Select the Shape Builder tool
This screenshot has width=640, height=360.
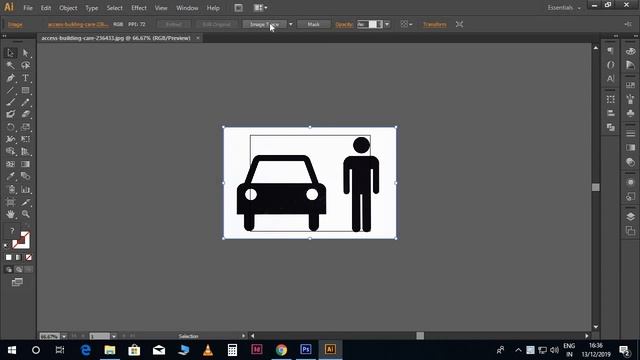(11, 152)
